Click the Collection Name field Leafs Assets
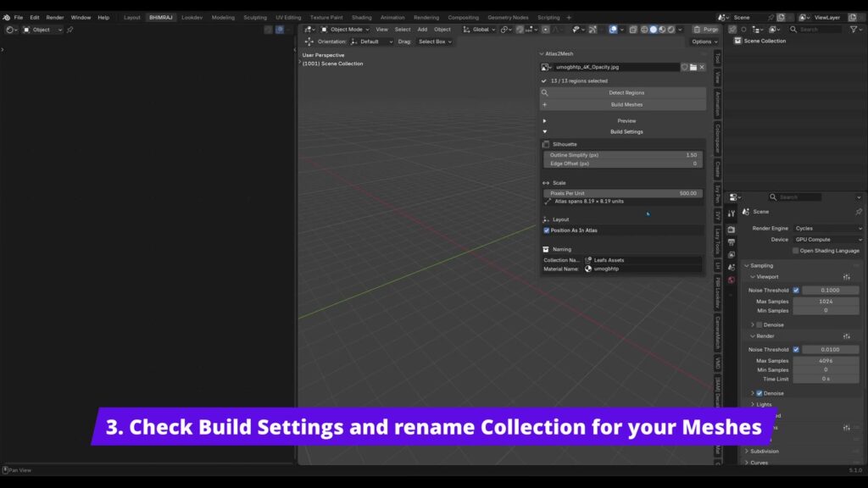The width and height of the screenshot is (868, 488). pyautogui.click(x=643, y=260)
